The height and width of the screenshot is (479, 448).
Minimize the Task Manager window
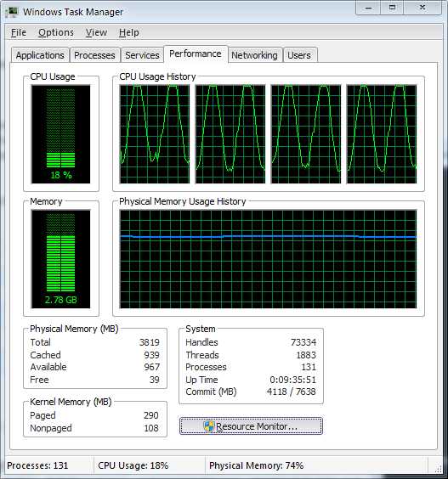click(368, 8)
